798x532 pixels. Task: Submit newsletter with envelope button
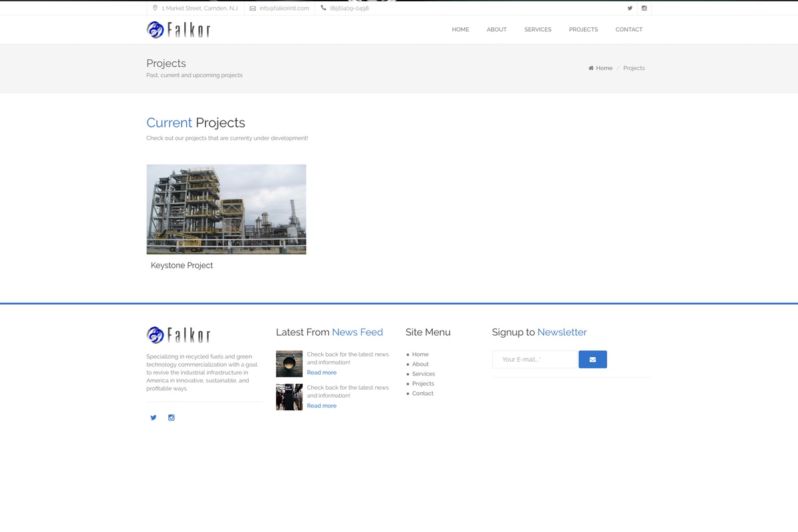[593, 360]
